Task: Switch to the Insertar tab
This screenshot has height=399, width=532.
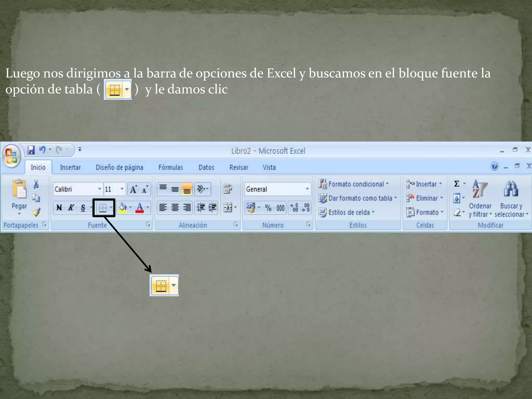Action: (70, 167)
